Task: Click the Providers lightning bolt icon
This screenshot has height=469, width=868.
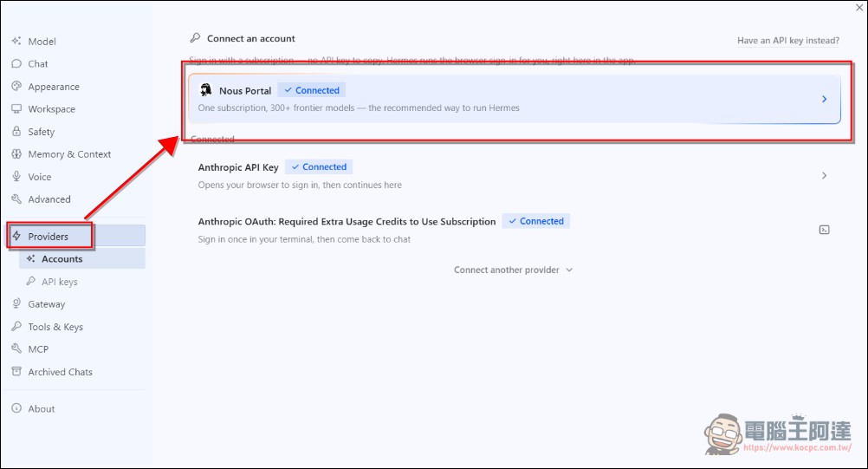Action: [x=16, y=236]
